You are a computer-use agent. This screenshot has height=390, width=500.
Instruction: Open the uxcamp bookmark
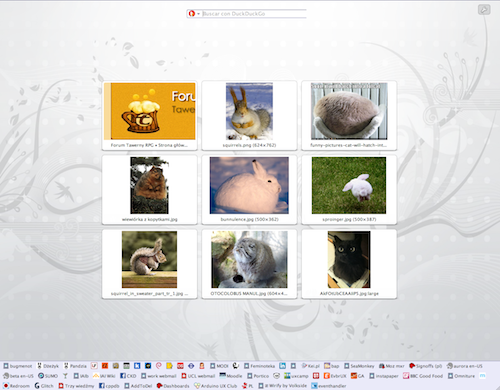(296, 376)
